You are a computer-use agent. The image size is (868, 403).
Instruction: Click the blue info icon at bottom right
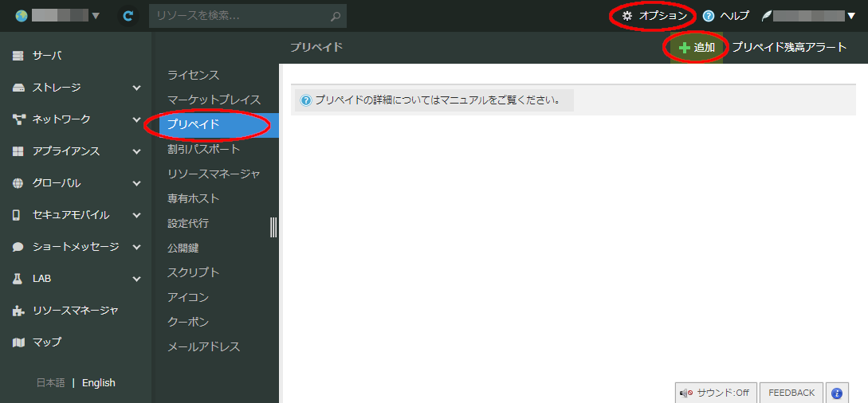(x=835, y=393)
